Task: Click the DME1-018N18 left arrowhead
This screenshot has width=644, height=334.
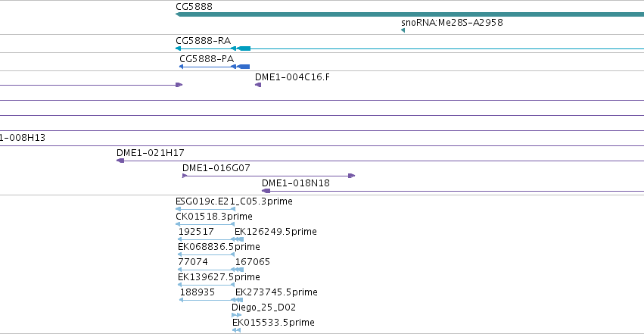Action: (266, 191)
